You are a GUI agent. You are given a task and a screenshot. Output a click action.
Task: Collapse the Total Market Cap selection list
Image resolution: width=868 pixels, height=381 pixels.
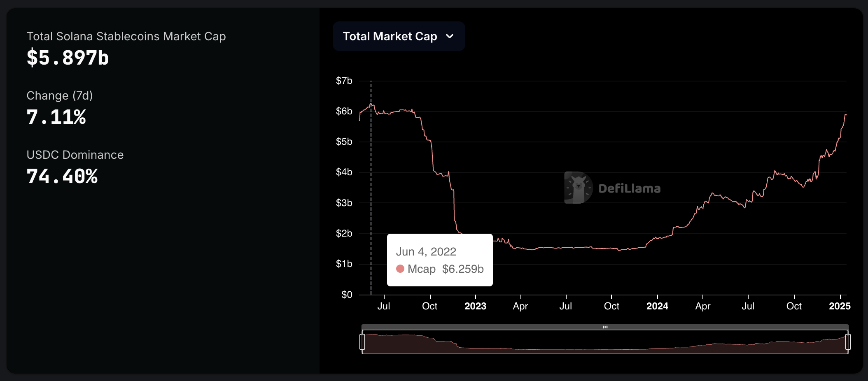tap(399, 36)
